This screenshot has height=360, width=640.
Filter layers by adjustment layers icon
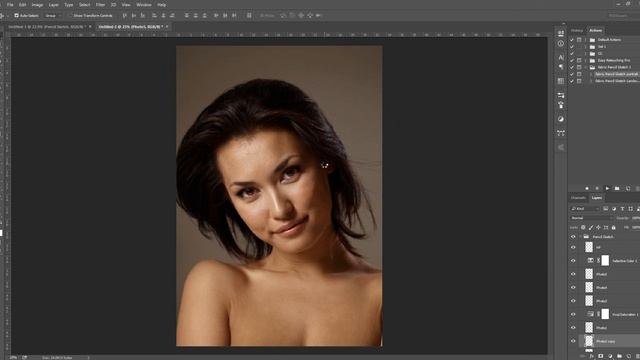(x=614, y=209)
